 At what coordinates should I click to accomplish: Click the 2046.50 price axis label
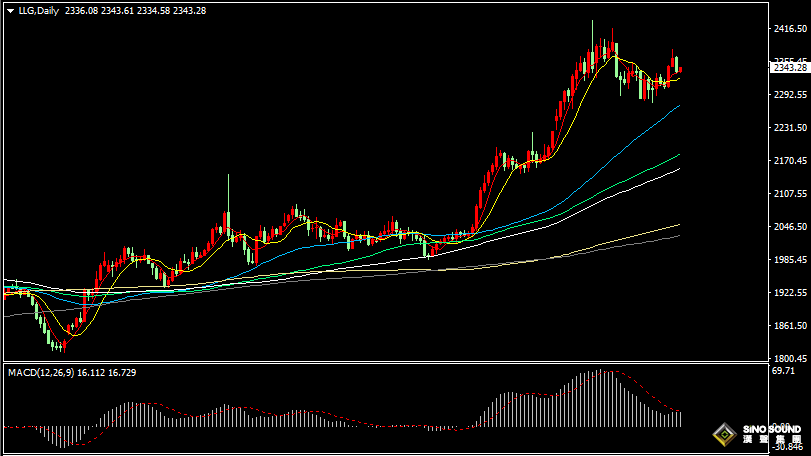pos(789,228)
